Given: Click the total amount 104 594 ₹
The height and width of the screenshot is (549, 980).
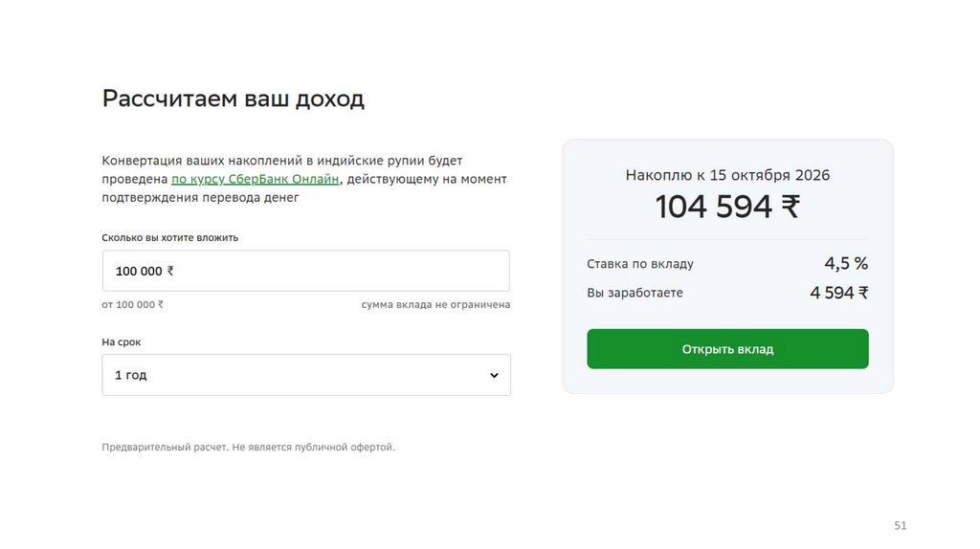Looking at the screenshot, I should (x=727, y=207).
